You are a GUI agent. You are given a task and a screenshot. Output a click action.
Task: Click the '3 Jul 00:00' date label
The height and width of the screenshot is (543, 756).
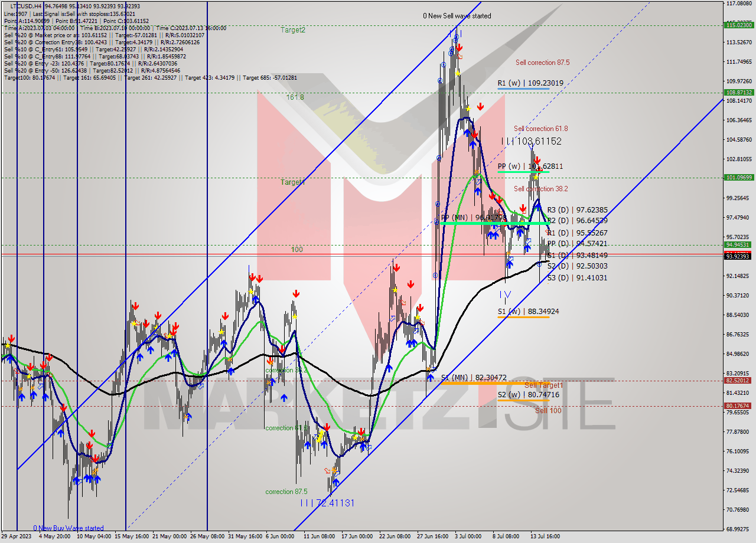[x=468, y=537]
